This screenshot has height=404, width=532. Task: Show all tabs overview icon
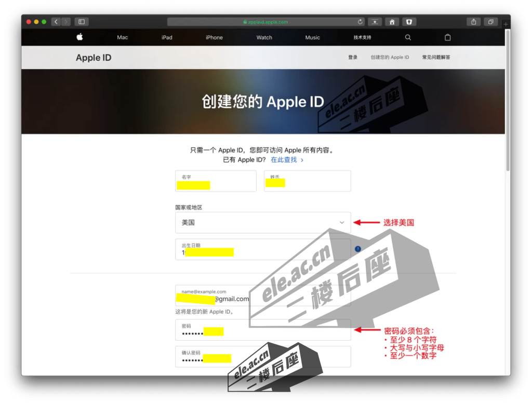pyautogui.click(x=490, y=22)
